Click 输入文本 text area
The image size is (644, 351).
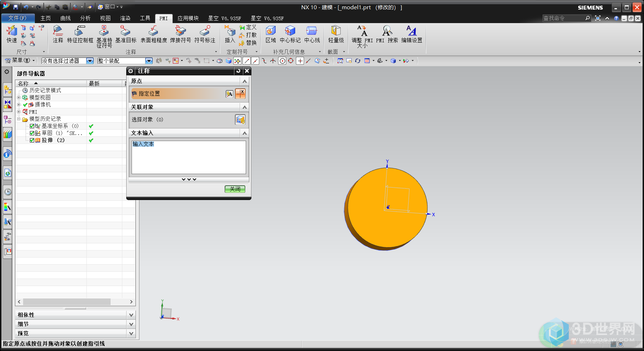click(x=189, y=157)
